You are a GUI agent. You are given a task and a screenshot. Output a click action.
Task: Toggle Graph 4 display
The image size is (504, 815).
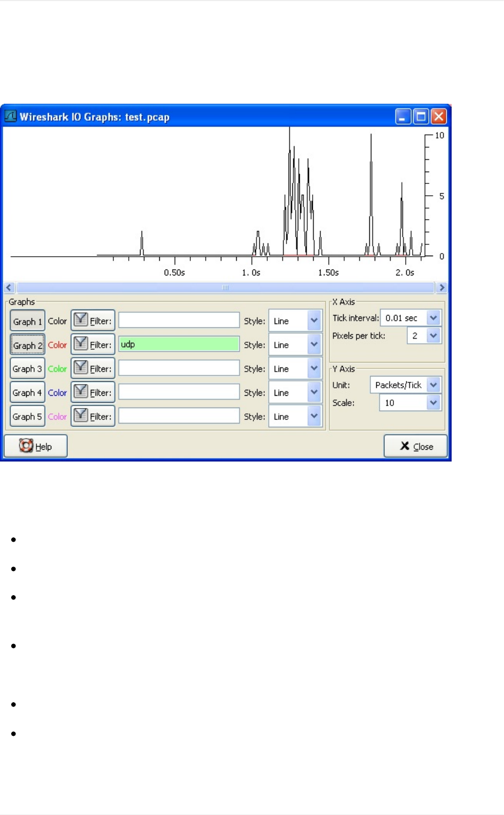[x=27, y=393]
